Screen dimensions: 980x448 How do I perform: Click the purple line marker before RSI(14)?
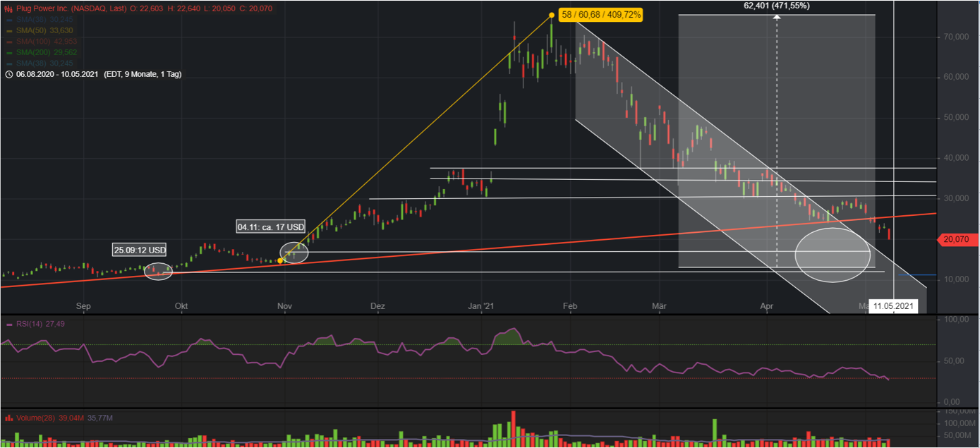point(8,325)
